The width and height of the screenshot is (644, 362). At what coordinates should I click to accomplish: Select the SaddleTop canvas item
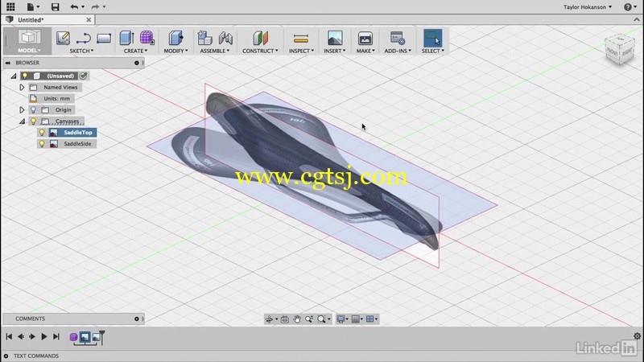pos(78,133)
